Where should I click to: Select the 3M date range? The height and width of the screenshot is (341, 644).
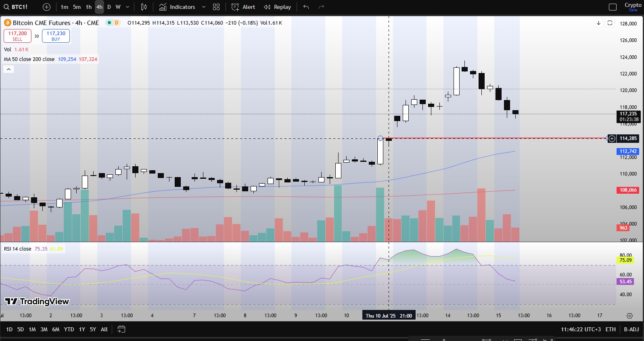pos(44,329)
